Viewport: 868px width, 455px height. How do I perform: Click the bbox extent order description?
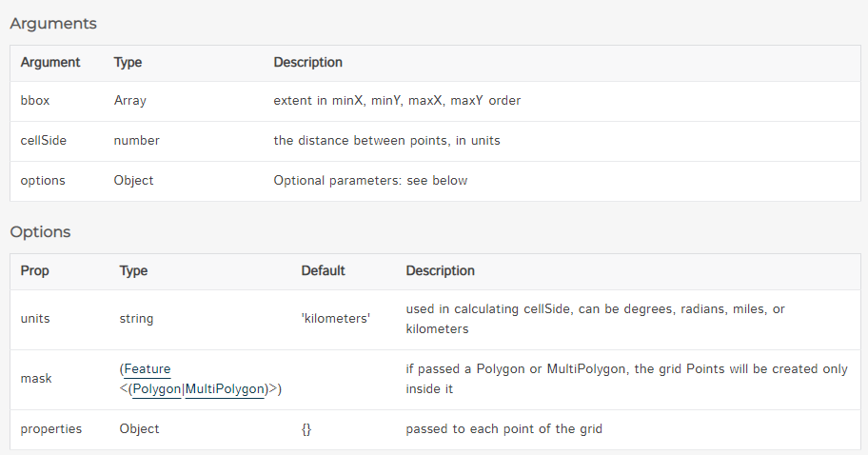tap(397, 100)
